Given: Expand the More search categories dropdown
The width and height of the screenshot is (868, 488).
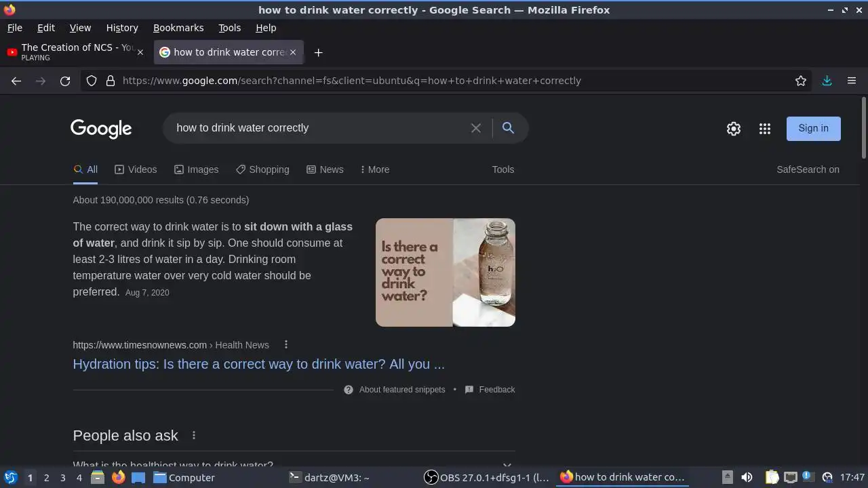Looking at the screenshot, I should coord(374,169).
